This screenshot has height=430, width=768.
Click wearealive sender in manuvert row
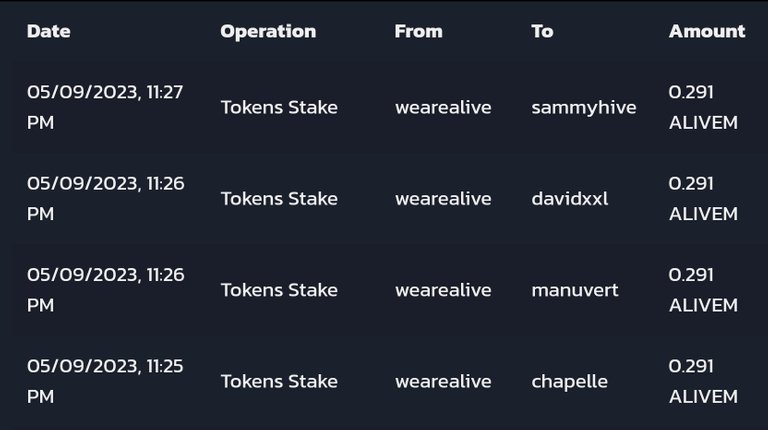443,290
